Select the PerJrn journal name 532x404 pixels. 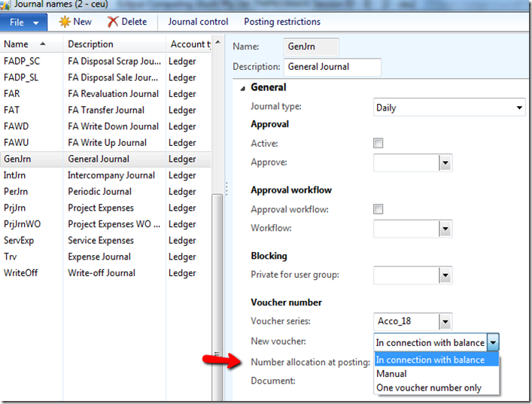[16, 192]
